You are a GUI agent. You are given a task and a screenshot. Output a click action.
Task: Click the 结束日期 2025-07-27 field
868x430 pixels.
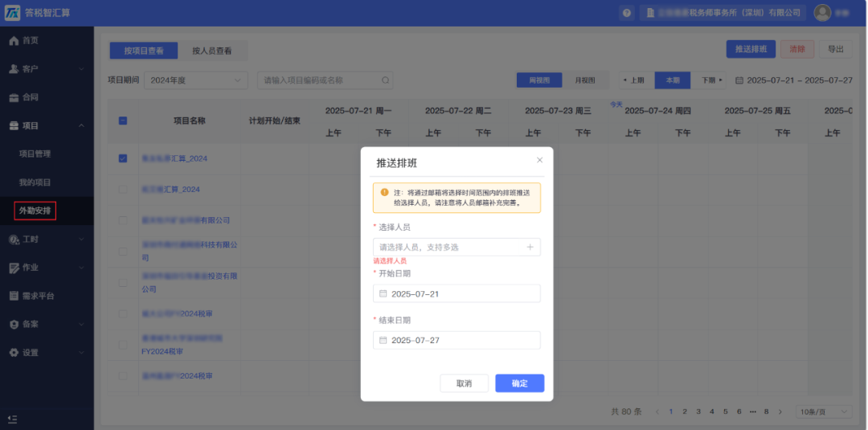[457, 340]
